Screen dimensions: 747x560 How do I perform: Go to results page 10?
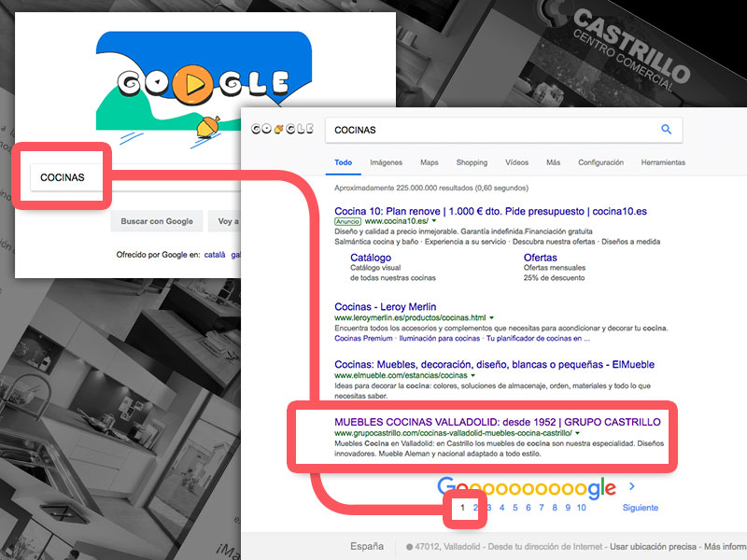coord(581,508)
